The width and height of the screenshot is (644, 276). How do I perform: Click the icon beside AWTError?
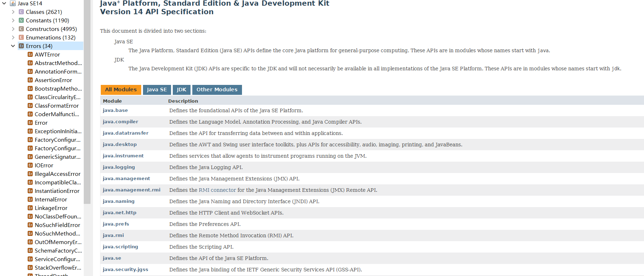point(30,54)
